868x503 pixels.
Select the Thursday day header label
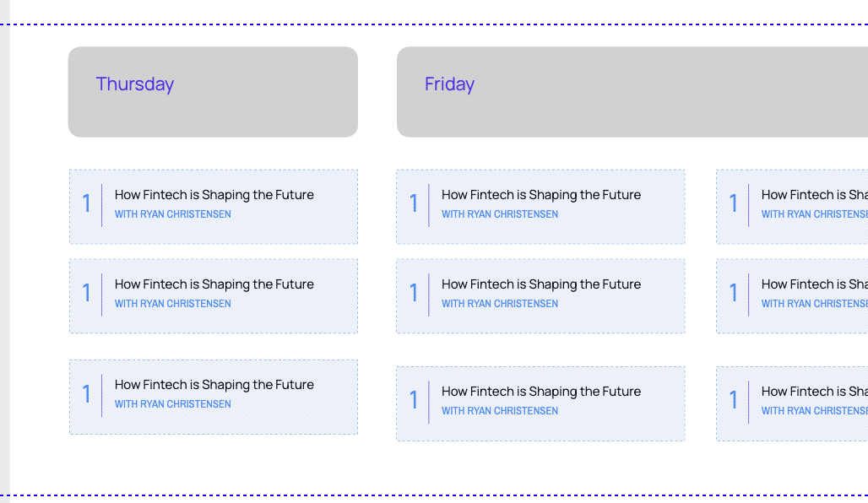[135, 84]
